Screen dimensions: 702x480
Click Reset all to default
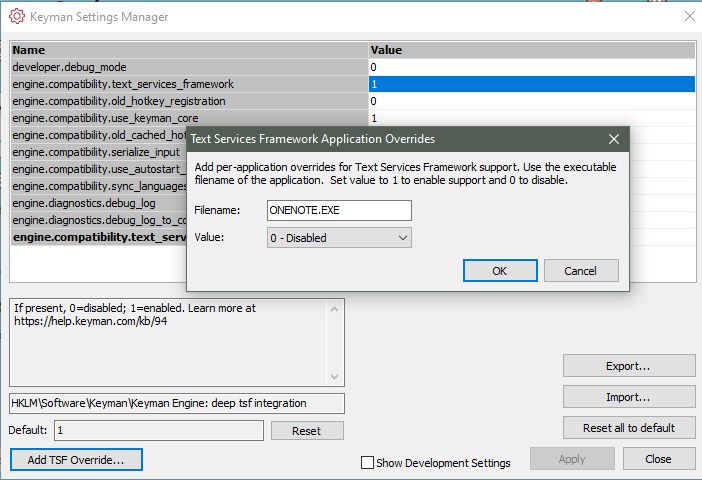pyautogui.click(x=629, y=428)
